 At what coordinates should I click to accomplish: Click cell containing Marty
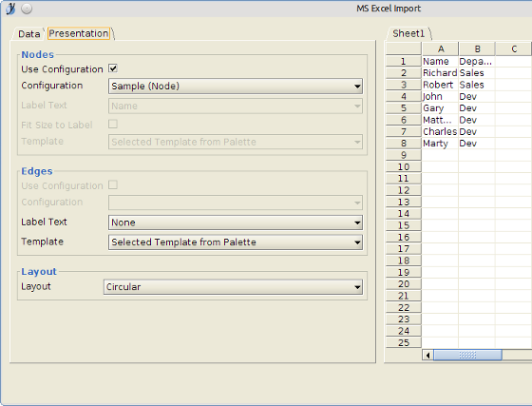[440, 144]
